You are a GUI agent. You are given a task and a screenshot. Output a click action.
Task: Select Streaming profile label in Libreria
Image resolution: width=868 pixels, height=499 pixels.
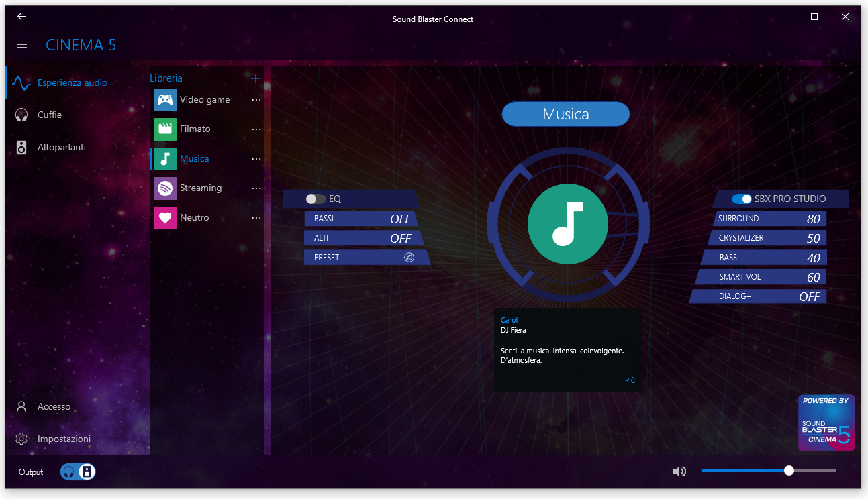pyautogui.click(x=201, y=188)
